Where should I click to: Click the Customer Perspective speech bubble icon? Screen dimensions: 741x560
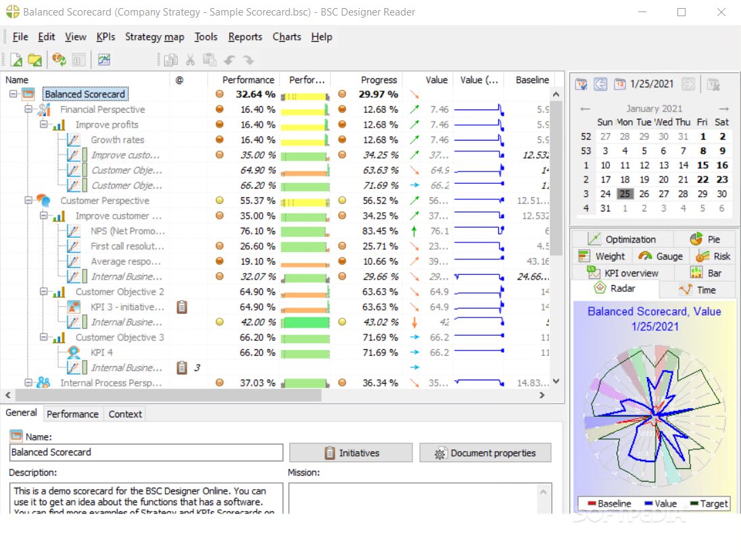pos(43,200)
